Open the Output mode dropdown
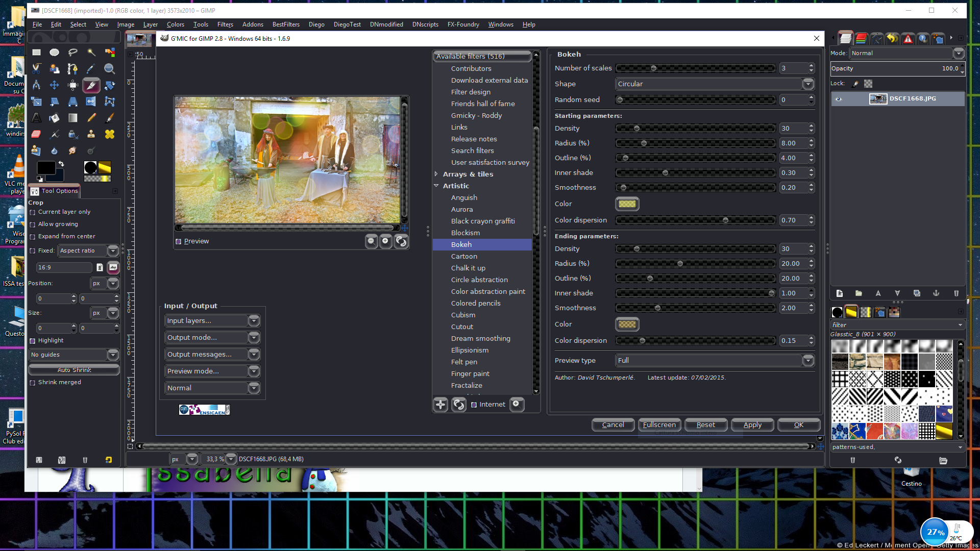 click(x=212, y=337)
